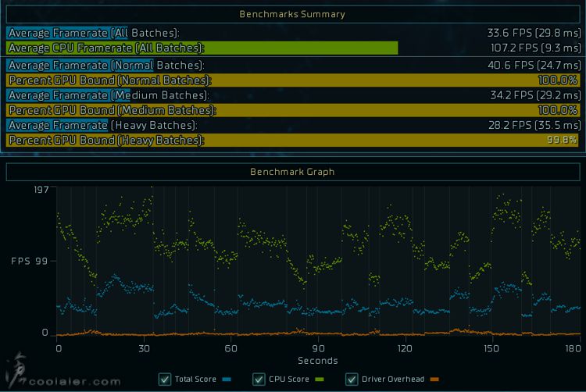Click the 180 seconds axis tick label
This screenshot has height=392, width=586.
pos(573,349)
